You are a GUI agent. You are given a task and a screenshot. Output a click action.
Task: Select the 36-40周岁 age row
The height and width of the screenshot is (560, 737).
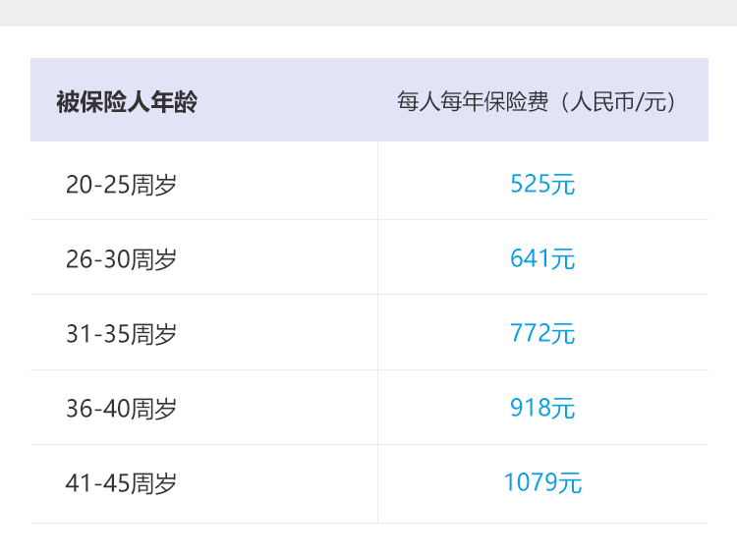point(121,409)
